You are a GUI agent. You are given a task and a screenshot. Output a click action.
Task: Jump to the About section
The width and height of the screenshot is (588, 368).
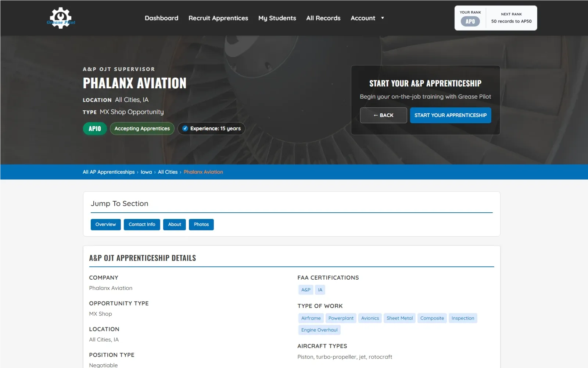coord(175,224)
